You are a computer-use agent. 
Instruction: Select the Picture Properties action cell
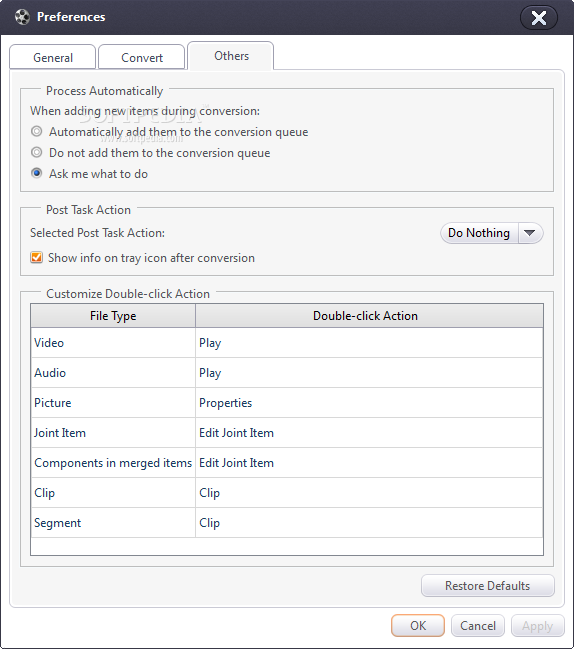click(369, 403)
